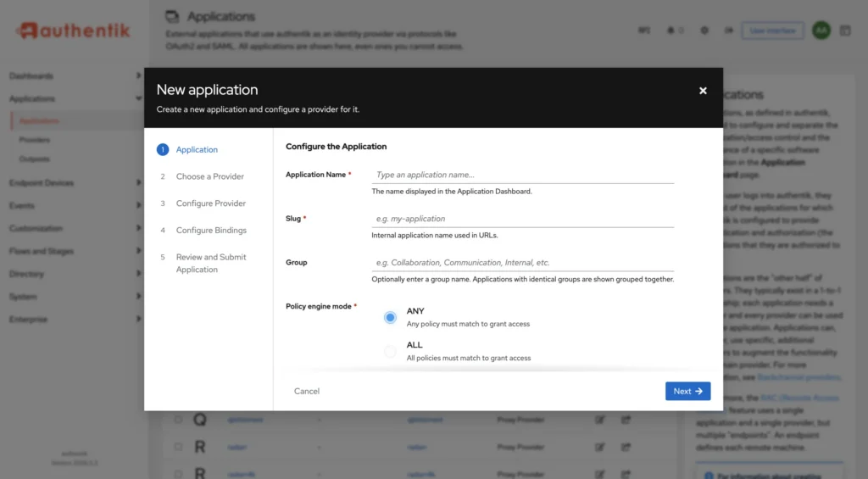Toggle the side panel icon beside avatar

point(845,31)
